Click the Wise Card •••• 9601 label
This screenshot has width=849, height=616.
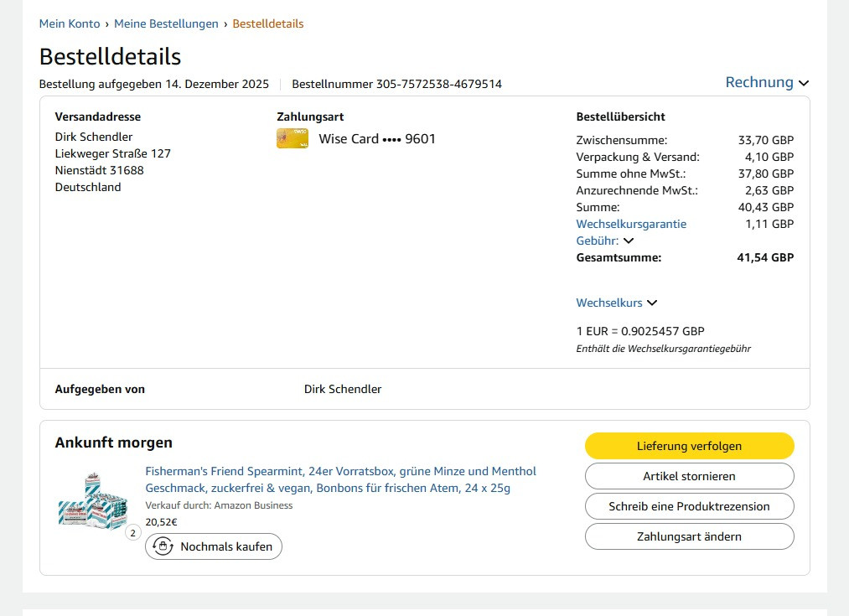377,138
